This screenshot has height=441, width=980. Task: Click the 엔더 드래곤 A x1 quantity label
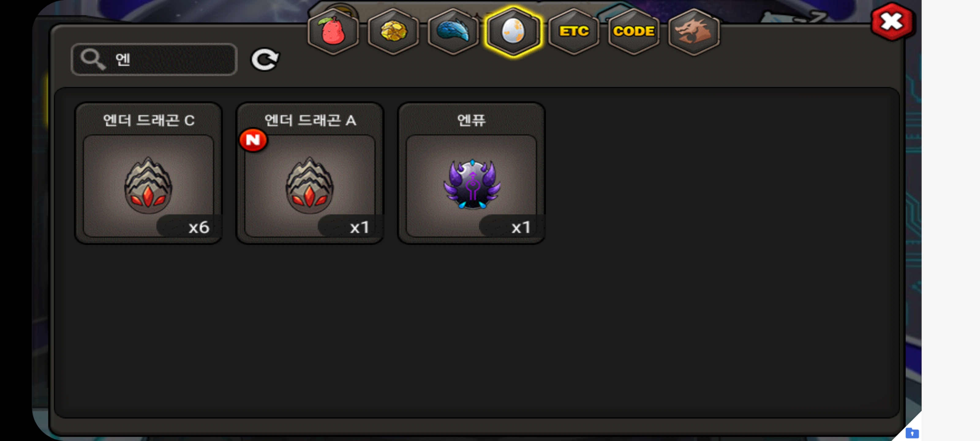tap(360, 227)
